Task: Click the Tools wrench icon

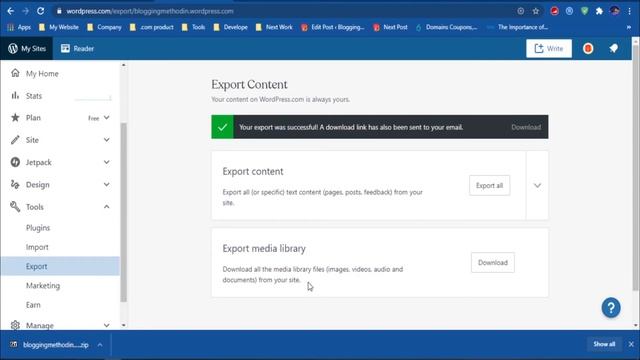Action: tap(15, 207)
